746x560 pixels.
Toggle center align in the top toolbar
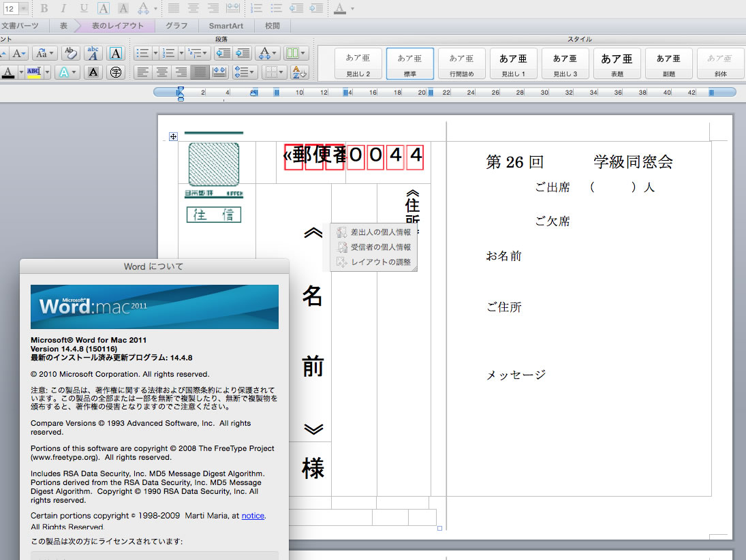point(193,8)
